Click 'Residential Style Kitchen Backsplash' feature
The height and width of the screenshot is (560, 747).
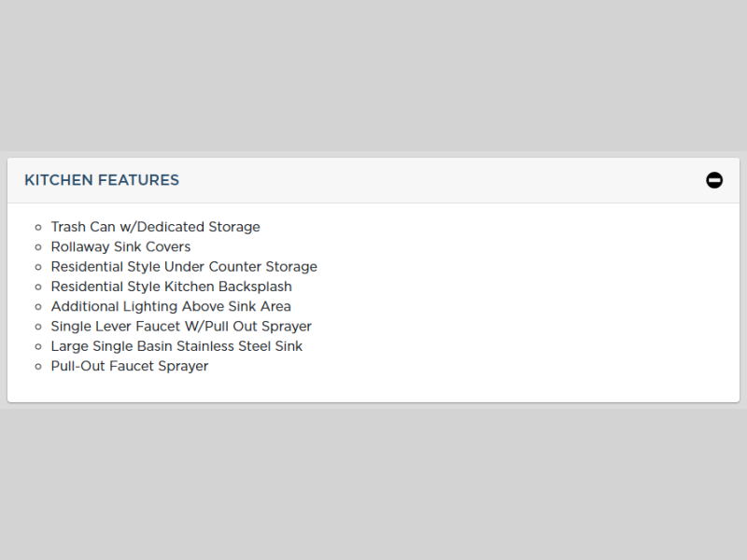click(171, 287)
